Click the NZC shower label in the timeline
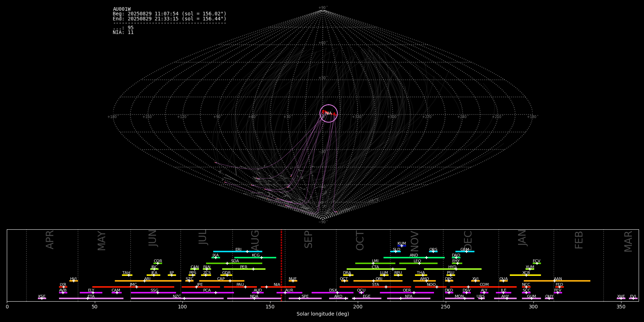644x322 pixels. [177, 297]
